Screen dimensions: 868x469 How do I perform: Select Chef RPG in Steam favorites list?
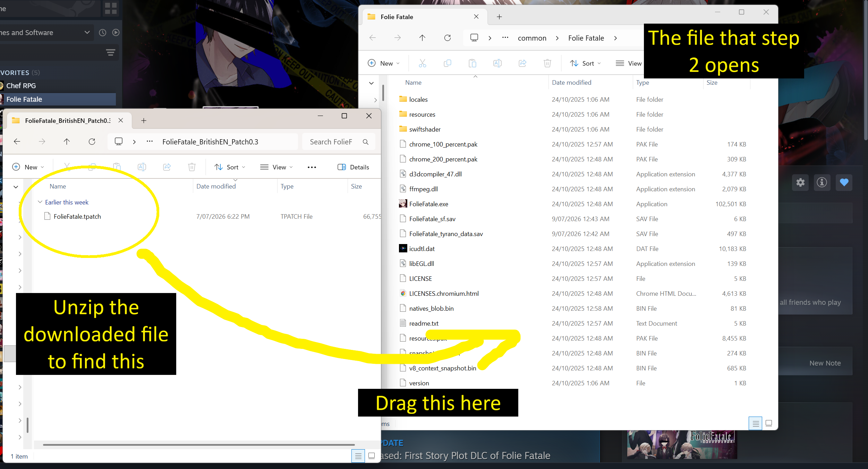pyautogui.click(x=21, y=86)
